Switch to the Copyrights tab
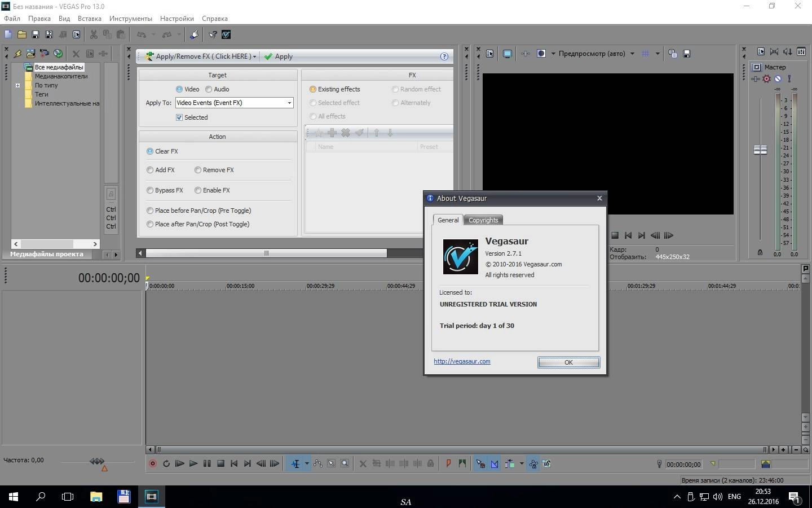Screen dimensions: 812x508 coord(483,220)
